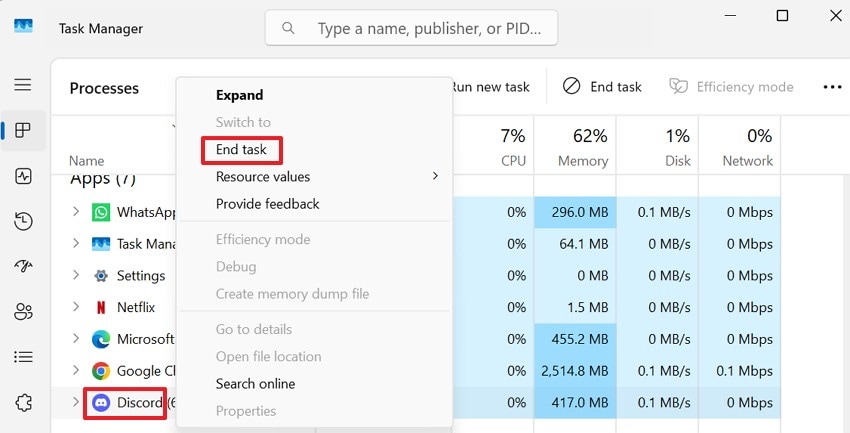
Task: Click the 0.1 Mbps network cell
Action: 739,371
